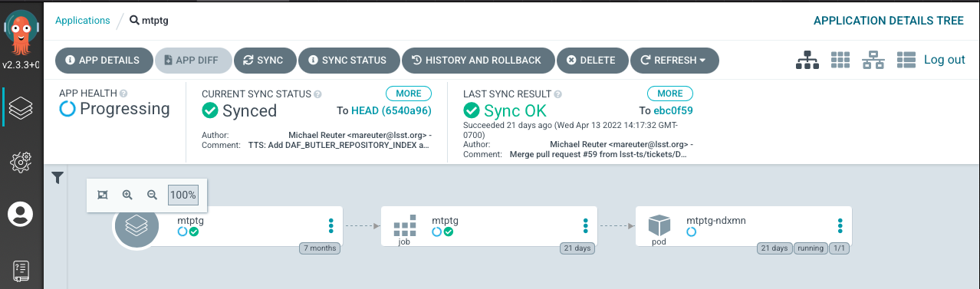Click HEAD (6540a96) revision link
This screenshot has height=289, width=980.
(391, 110)
